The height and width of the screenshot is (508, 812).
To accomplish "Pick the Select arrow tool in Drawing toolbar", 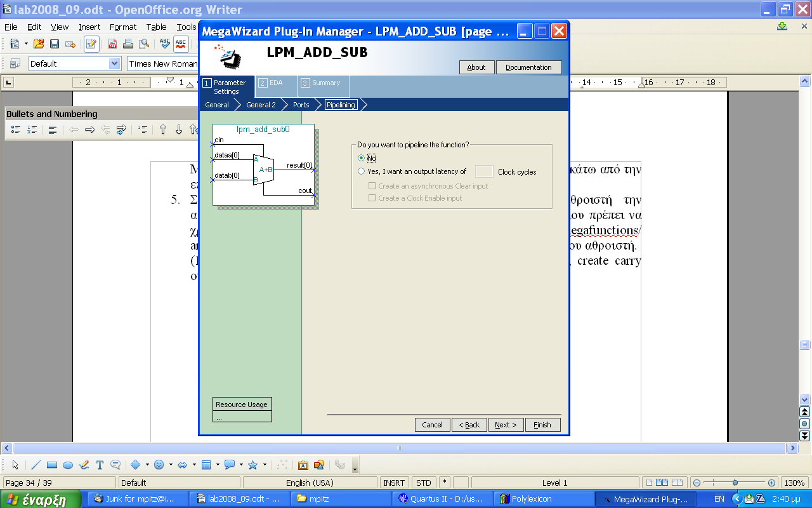I will click(15, 465).
